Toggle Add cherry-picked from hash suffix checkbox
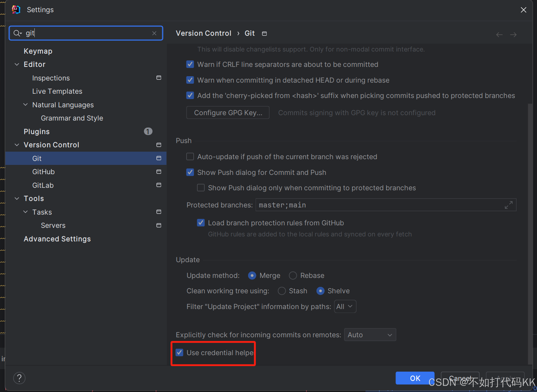This screenshot has height=392, width=537. (190, 95)
